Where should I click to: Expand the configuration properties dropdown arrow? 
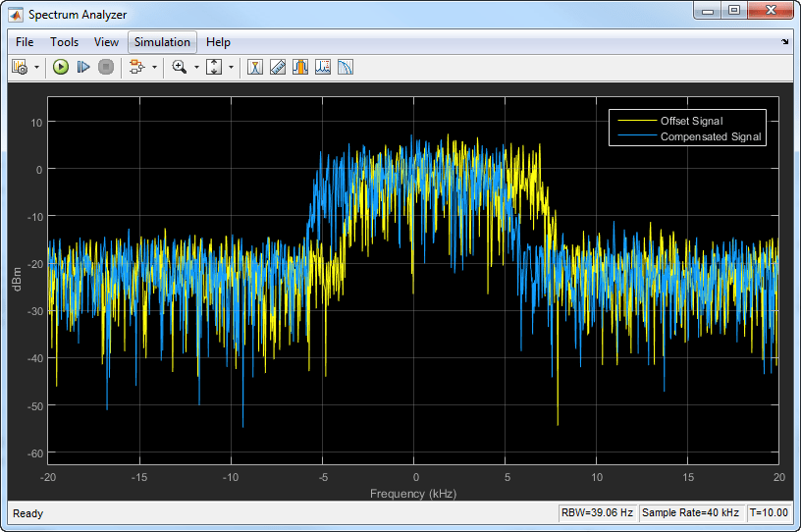click(37, 67)
